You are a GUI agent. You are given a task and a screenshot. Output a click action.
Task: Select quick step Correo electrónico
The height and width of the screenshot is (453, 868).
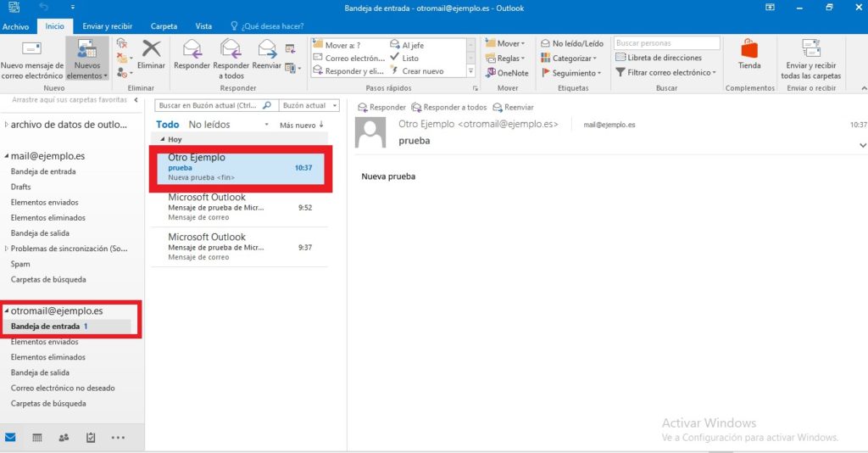coord(348,58)
